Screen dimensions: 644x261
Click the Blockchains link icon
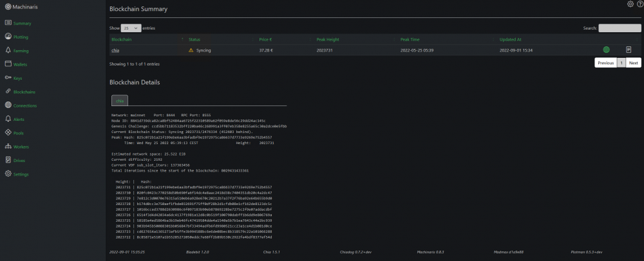8,91
